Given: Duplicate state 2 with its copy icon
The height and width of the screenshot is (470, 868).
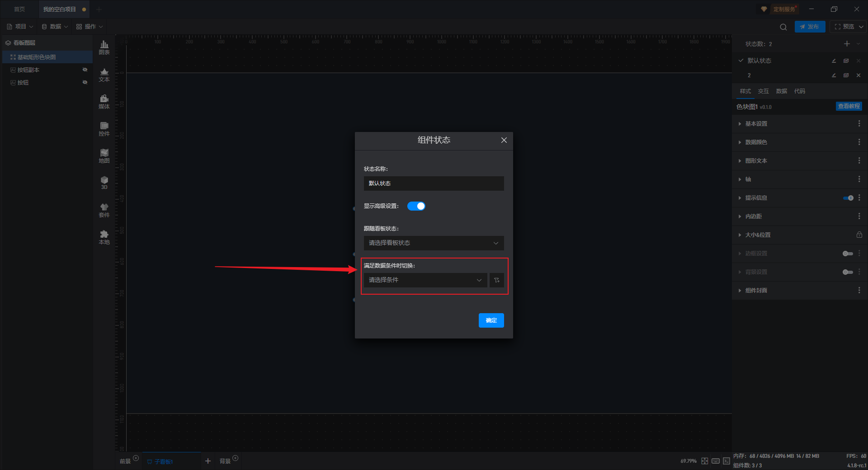Looking at the screenshot, I should tap(846, 75).
